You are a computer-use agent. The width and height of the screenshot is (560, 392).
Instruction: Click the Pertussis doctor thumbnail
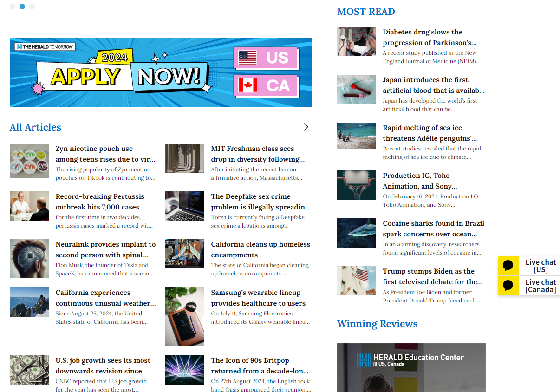pos(29,206)
